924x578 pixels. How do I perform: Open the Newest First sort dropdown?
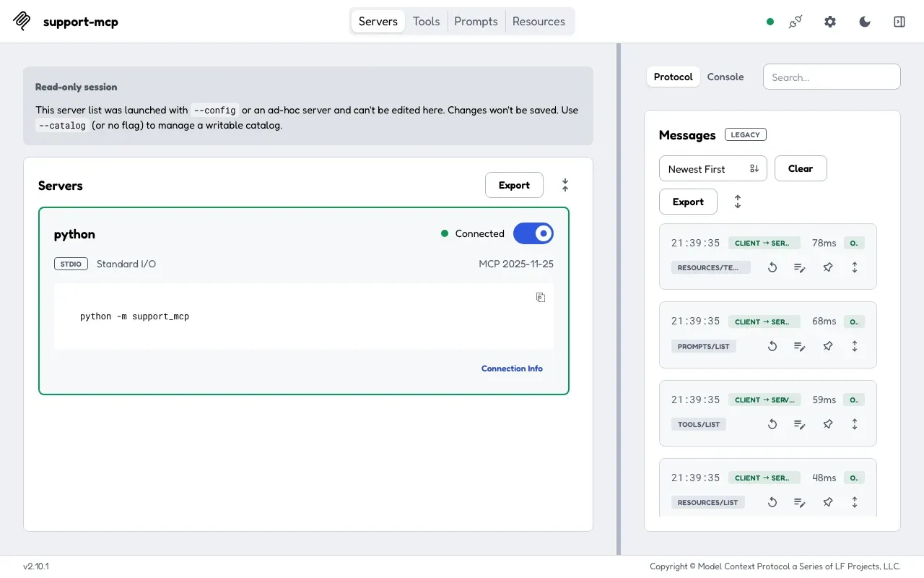pos(713,168)
